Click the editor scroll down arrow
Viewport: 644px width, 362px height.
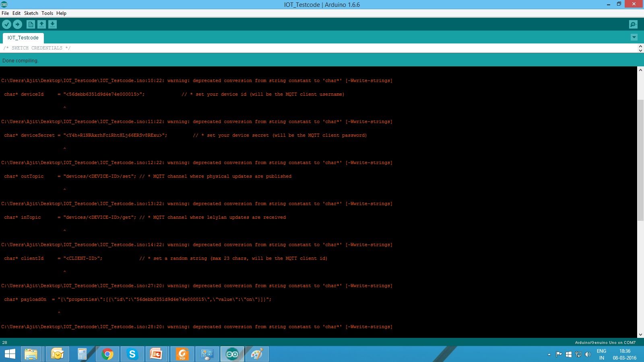click(x=640, y=50)
